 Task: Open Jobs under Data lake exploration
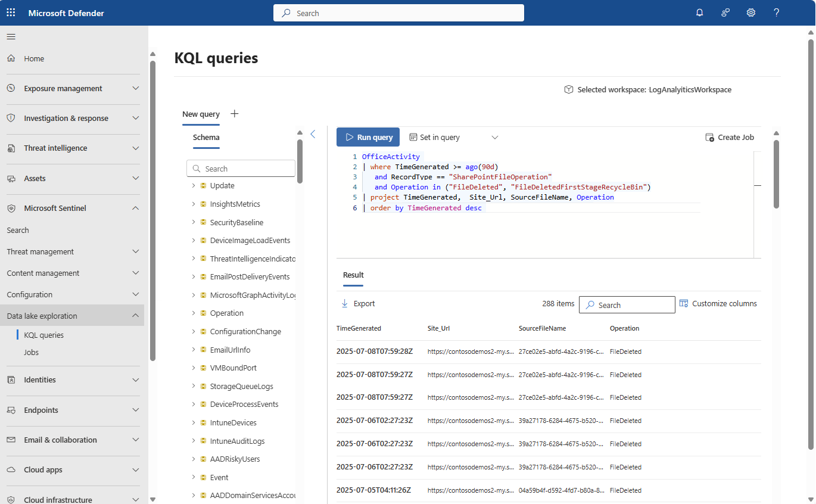(31, 352)
